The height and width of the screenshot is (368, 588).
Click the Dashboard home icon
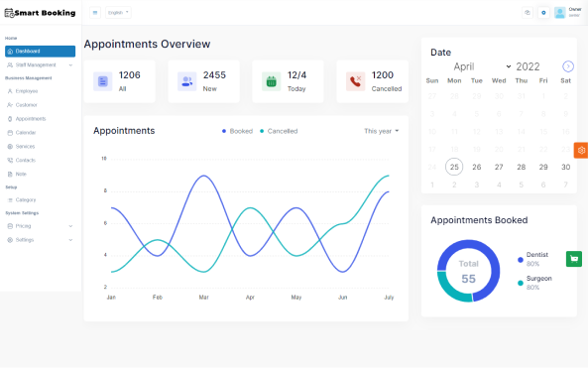coord(10,52)
